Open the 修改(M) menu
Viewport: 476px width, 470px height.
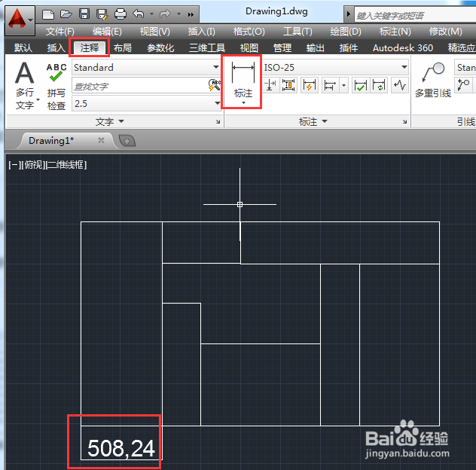click(445, 32)
